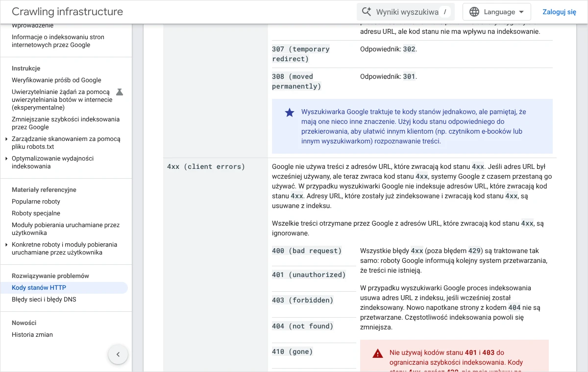The height and width of the screenshot is (372, 588).
Task: Click the 401 (unauthorized) code
Action: (309, 275)
